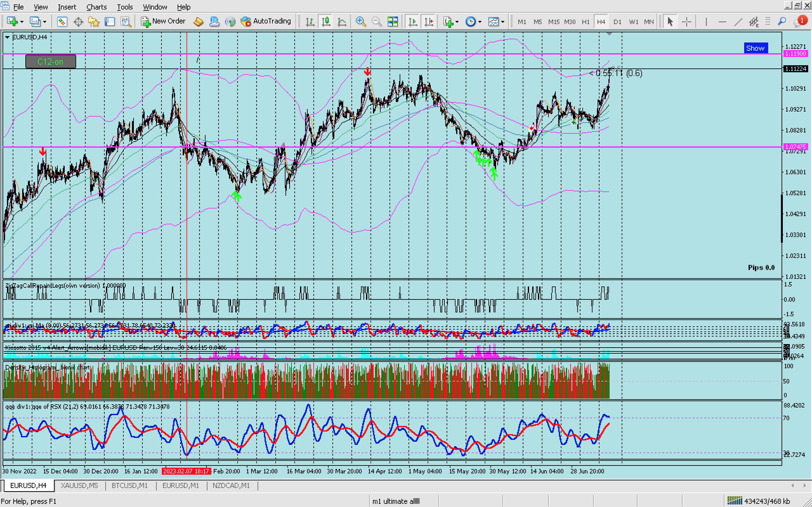This screenshot has height=507, width=812.
Task: Open the Navigator folder-star icon
Action: point(94,22)
